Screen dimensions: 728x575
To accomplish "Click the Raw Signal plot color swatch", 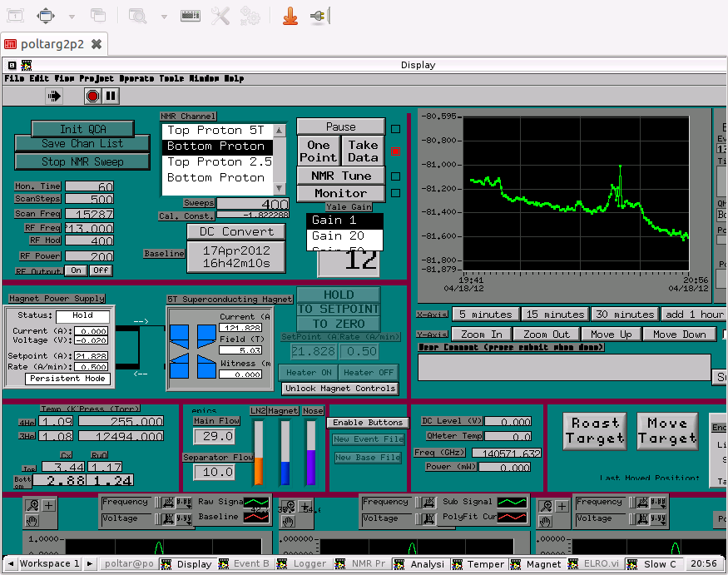I will 256,502.
